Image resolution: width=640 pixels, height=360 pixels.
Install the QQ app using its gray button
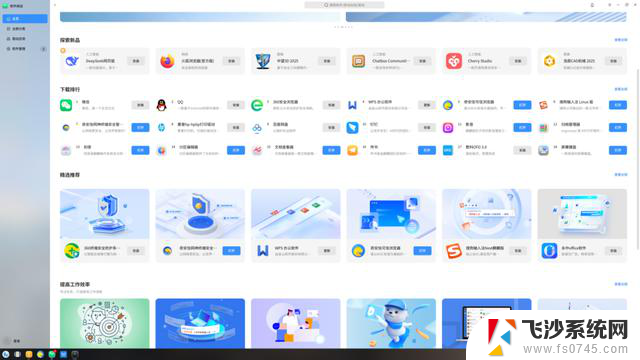236,105
